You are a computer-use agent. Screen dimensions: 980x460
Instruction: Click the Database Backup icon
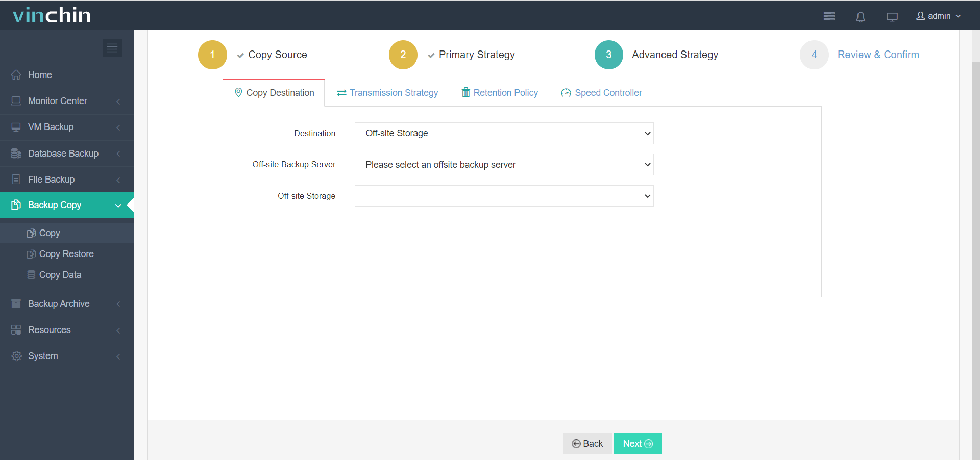(x=16, y=154)
